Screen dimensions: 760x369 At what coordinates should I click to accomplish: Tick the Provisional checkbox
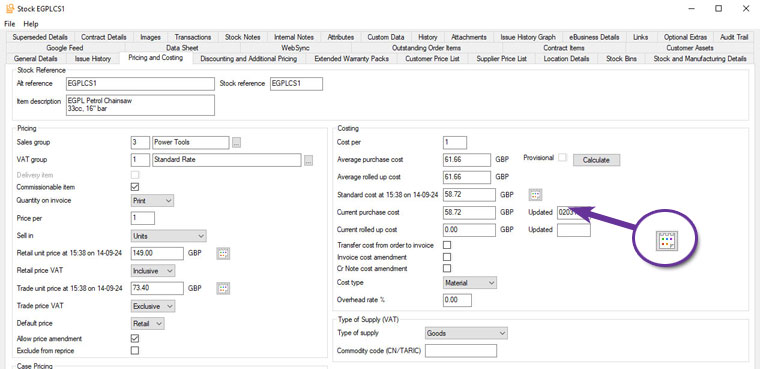(562, 158)
